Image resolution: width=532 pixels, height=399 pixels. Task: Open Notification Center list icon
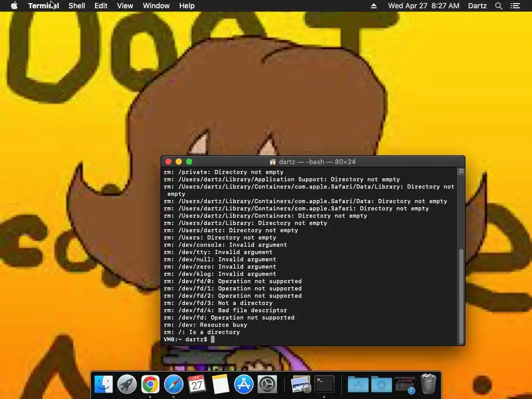(x=515, y=6)
